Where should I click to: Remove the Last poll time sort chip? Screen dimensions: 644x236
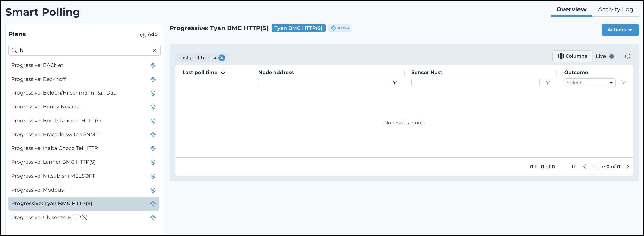coord(222,58)
